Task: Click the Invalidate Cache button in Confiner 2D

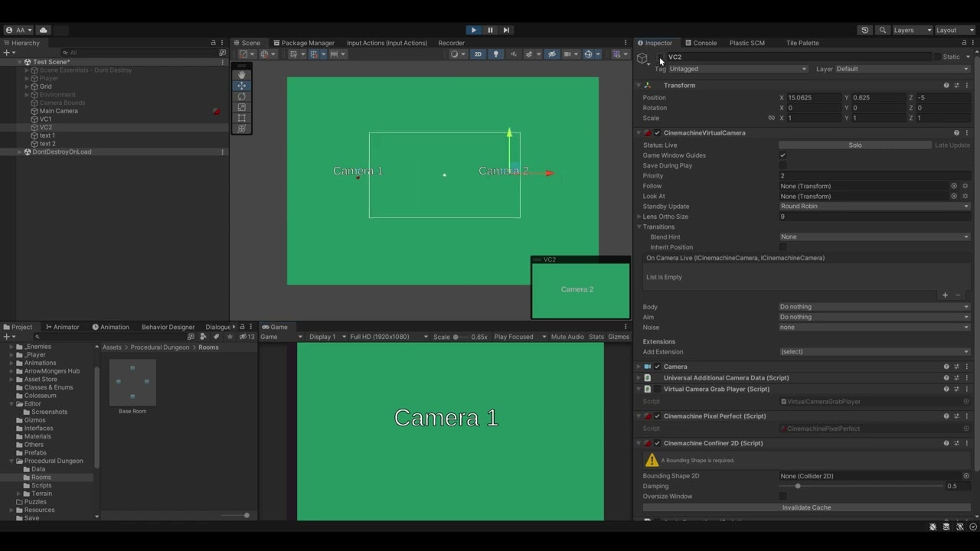Action: click(806, 507)
